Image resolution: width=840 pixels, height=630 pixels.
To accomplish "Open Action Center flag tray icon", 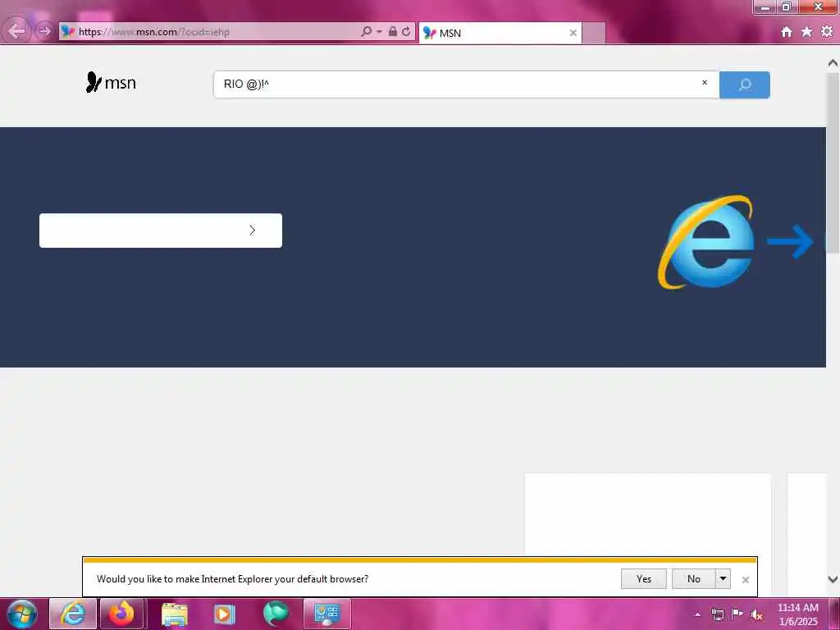I will (737, 614).
